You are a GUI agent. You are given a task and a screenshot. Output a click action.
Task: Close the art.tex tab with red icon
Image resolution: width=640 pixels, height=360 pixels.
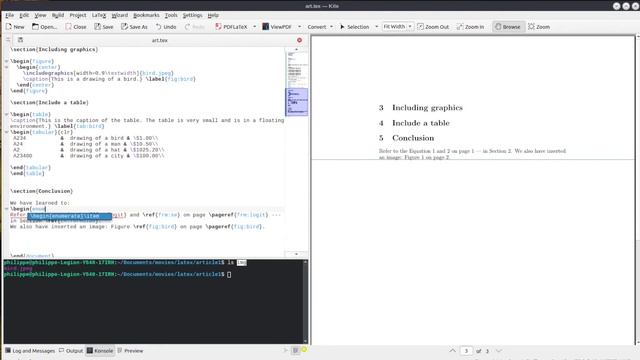(299, 40)
